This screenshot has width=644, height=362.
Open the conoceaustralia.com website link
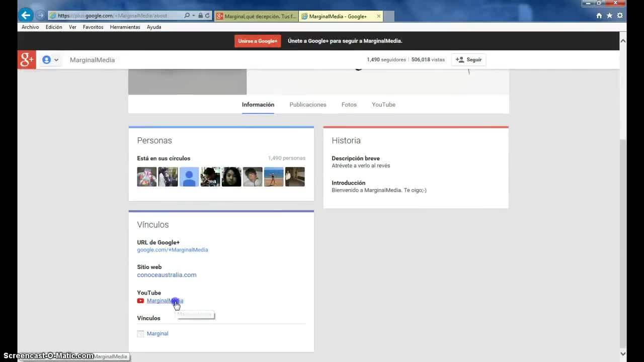pos(167,275)
